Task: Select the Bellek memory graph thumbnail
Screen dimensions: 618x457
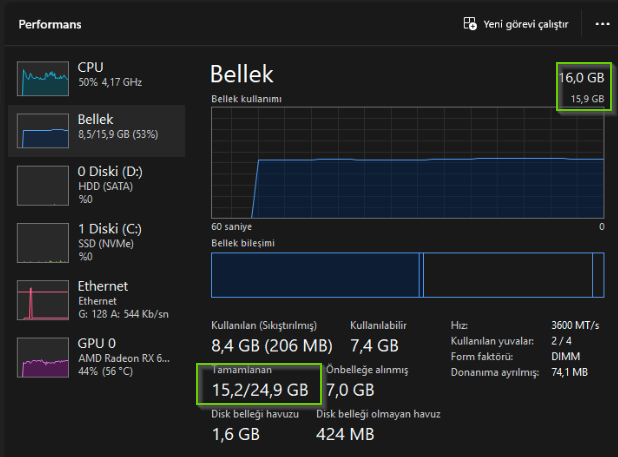Action: pyautogui.click(x=43, y=130)
